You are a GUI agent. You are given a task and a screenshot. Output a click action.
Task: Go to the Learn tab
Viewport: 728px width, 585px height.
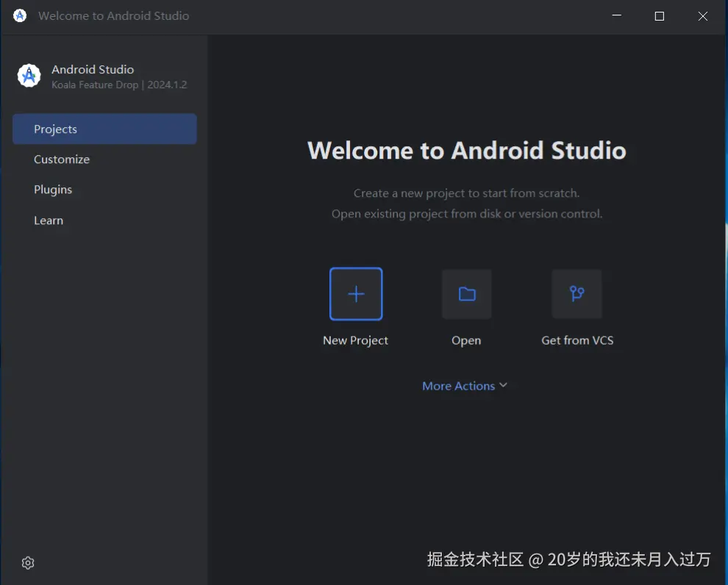coord(104,220)
